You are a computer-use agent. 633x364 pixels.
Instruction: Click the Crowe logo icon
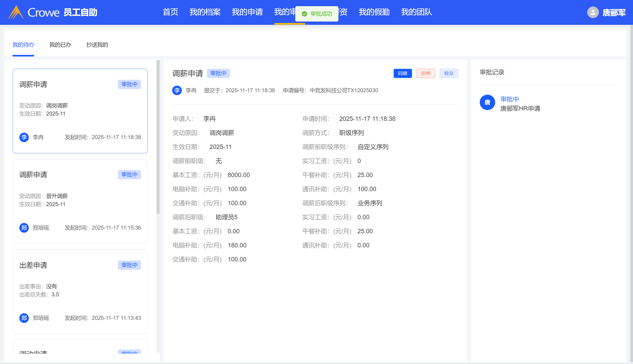click(16, 12)
